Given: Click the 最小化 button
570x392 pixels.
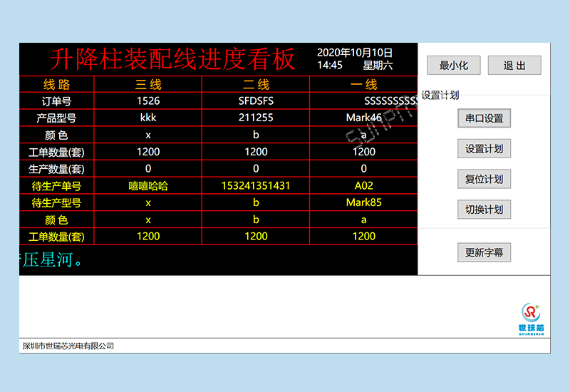Looking at the screenshot, I should (x=453, y=66).
